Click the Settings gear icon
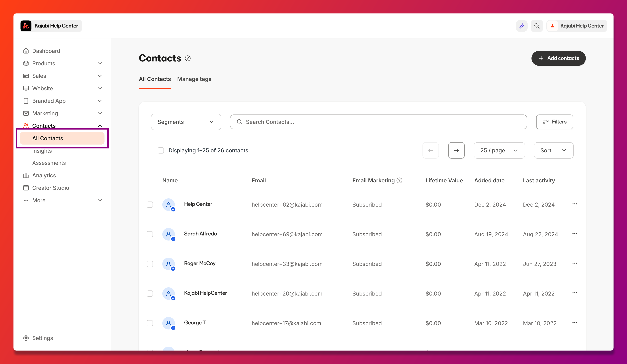The height and width of the screenshot is (364, 627). [26, 338]
